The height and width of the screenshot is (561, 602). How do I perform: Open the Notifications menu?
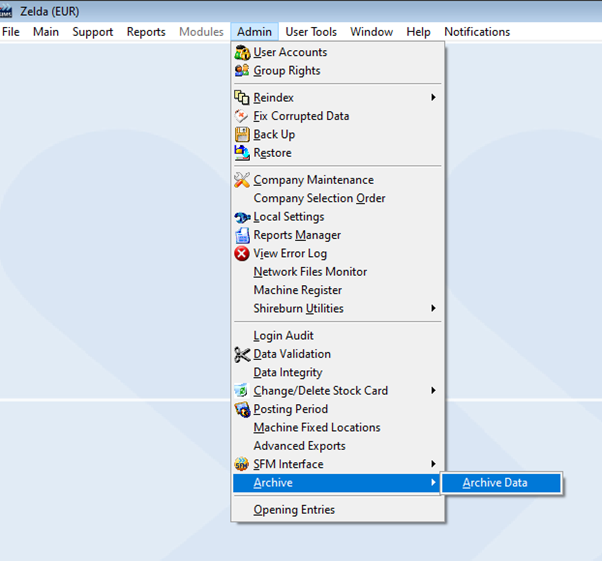(477, 32)
